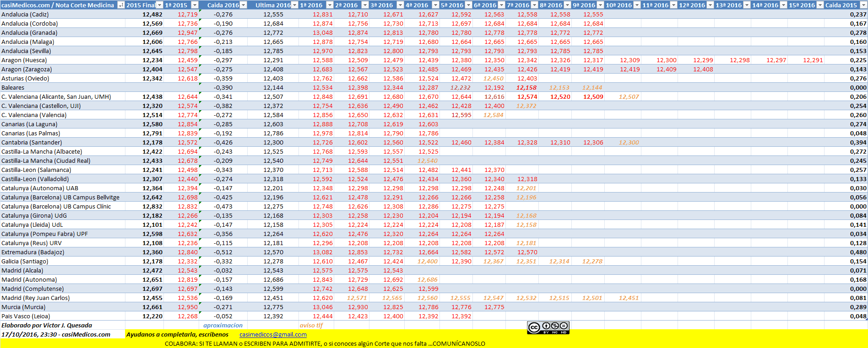Open the 7ª 2016 column filter dropdown
This screenshot has height=348, width=868.
pos(534,5)
